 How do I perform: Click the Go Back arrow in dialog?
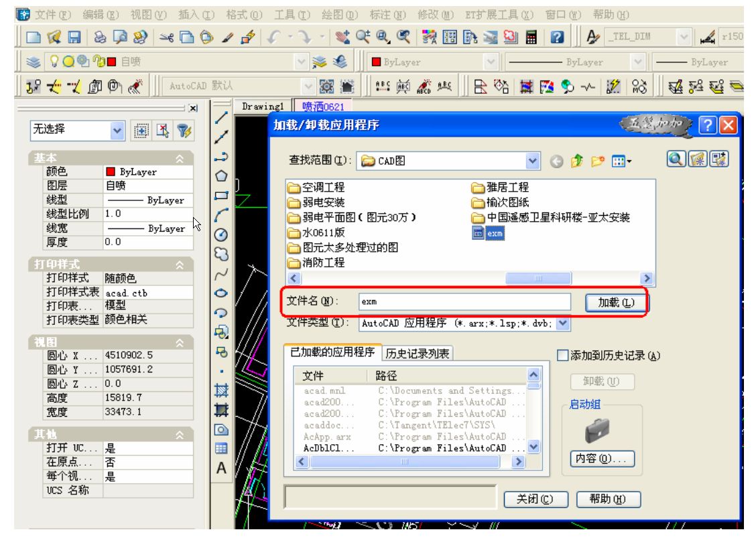(x=556, y=161)
